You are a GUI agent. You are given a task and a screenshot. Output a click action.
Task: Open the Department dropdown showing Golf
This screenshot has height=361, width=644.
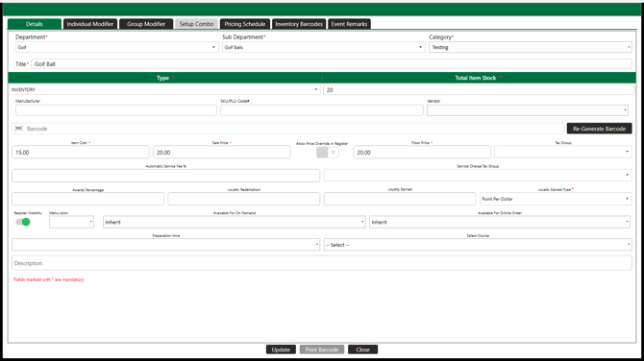click(116, 47)
